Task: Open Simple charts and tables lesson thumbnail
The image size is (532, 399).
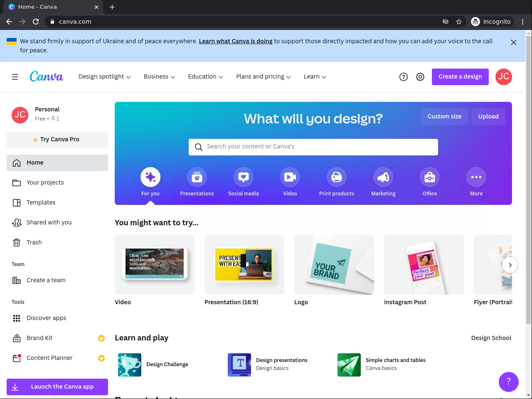Action: pos(349,365)
